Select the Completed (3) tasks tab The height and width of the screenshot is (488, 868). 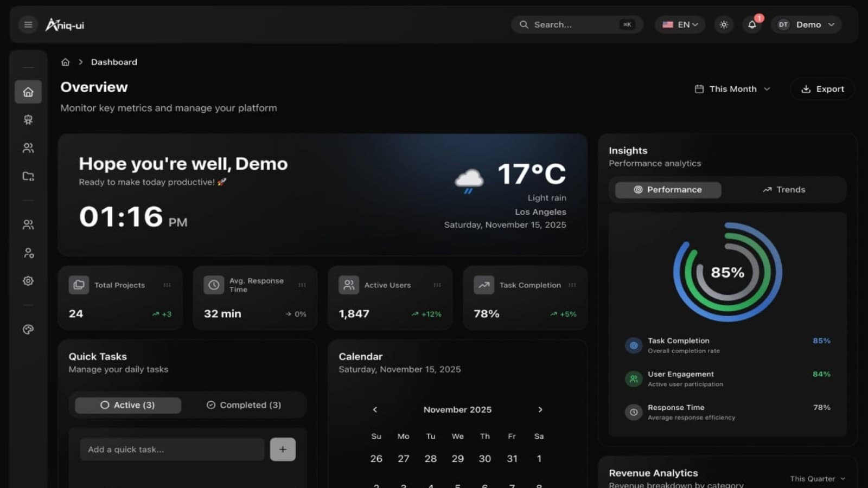244,405
